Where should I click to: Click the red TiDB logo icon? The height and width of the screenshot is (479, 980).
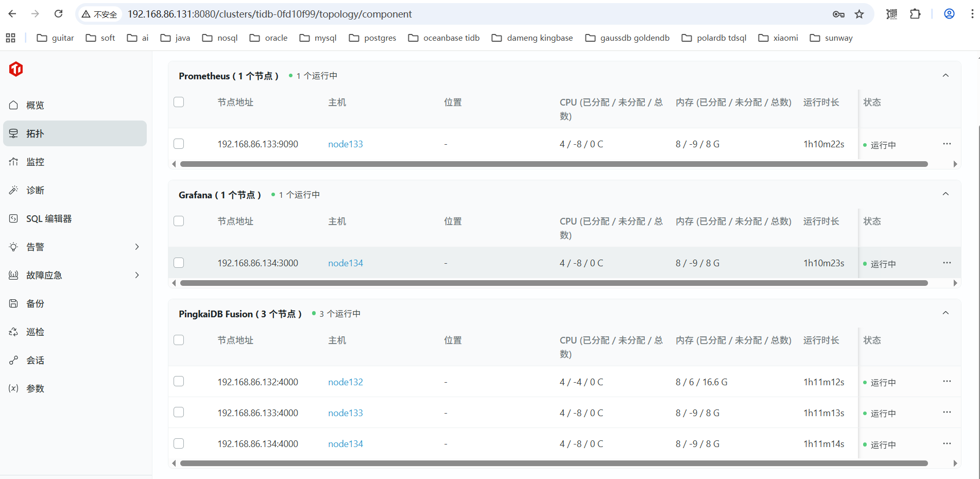click(x=16, y=69)
